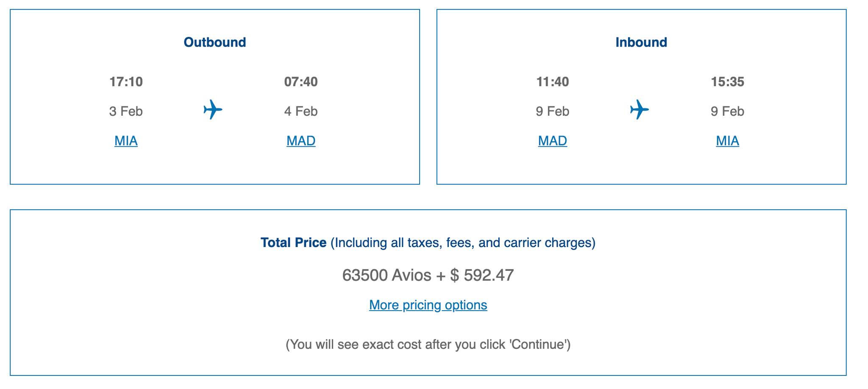Image resolution: width=868 pixels, height=389 pixels.
Task: Click the 9 Feb inbound departure date
Action: 553,111
